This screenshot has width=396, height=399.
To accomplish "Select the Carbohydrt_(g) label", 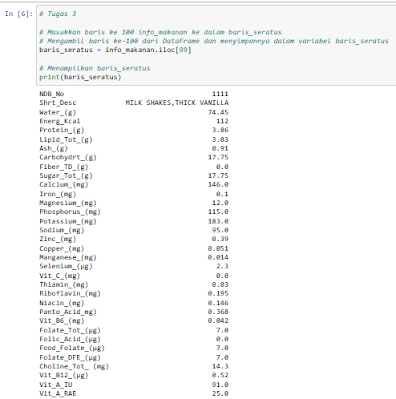I will coord(68,157).
